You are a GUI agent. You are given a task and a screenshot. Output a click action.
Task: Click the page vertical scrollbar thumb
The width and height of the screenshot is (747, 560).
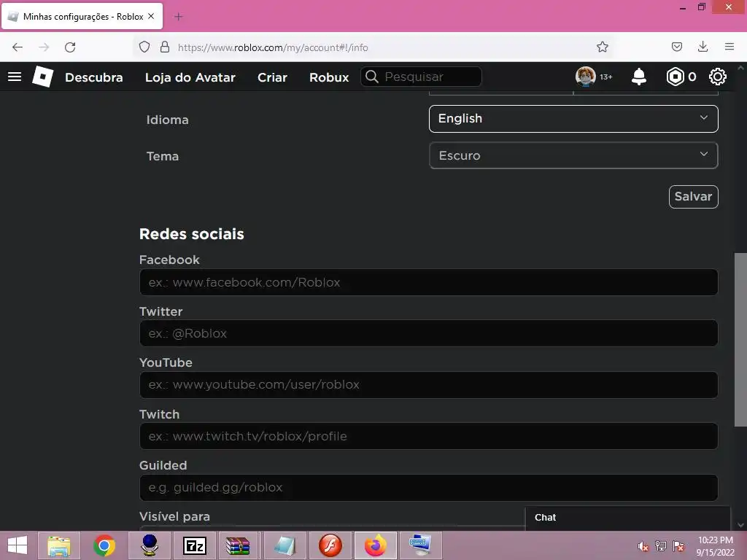[740, 340]
